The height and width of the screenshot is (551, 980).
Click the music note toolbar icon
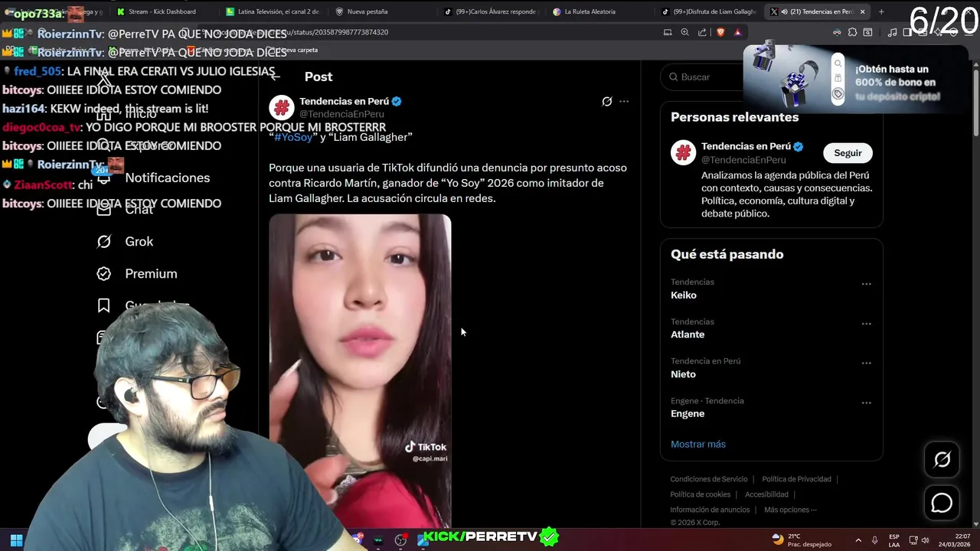[893, 32]
